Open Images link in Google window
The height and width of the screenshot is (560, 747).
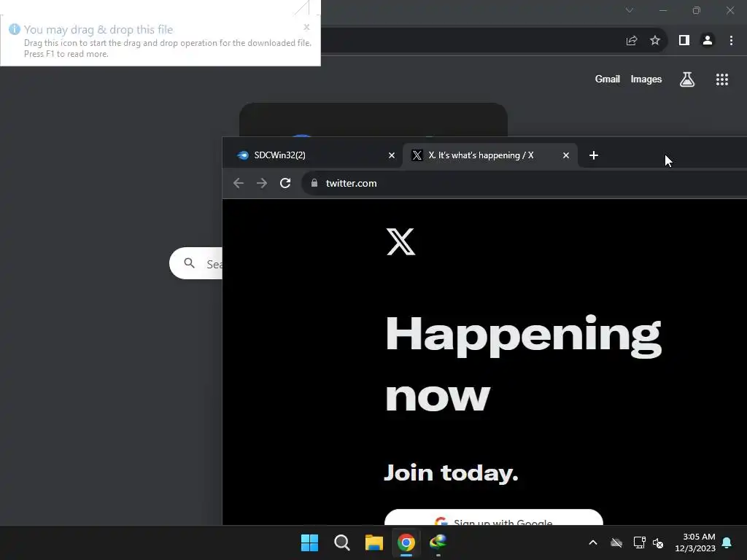(x=646, y=79)
